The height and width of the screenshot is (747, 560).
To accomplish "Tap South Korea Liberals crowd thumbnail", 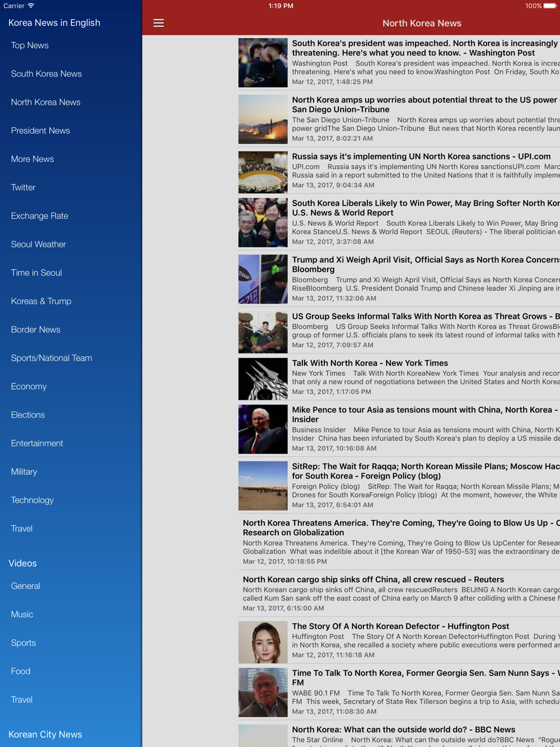I will (x=263, y=223).
